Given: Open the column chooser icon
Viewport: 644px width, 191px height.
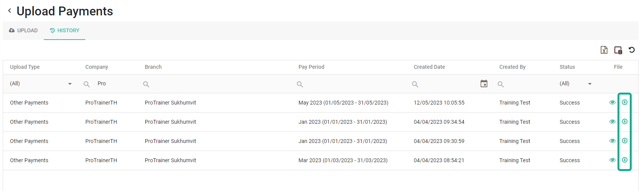Looking at the screenshot, I should (618, 50).
